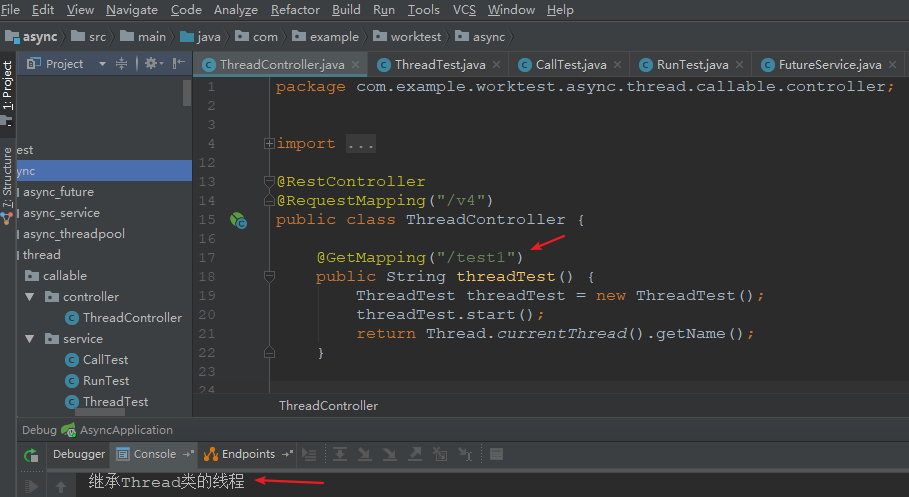Screen dimensions: 909x497
Task: Click Drop Frame debug icon
Action: click(x=440, y=454)
